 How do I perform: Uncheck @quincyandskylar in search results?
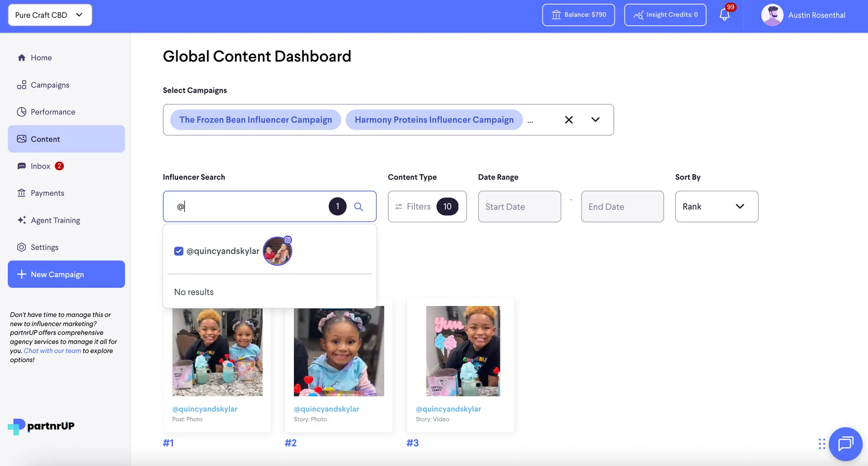[179, 251]
